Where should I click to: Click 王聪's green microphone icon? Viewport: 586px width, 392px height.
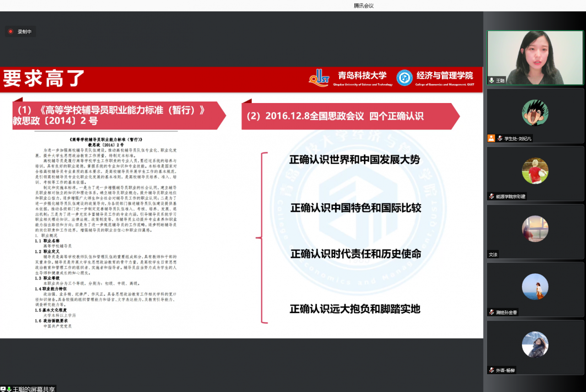click(x=491, y=80)
